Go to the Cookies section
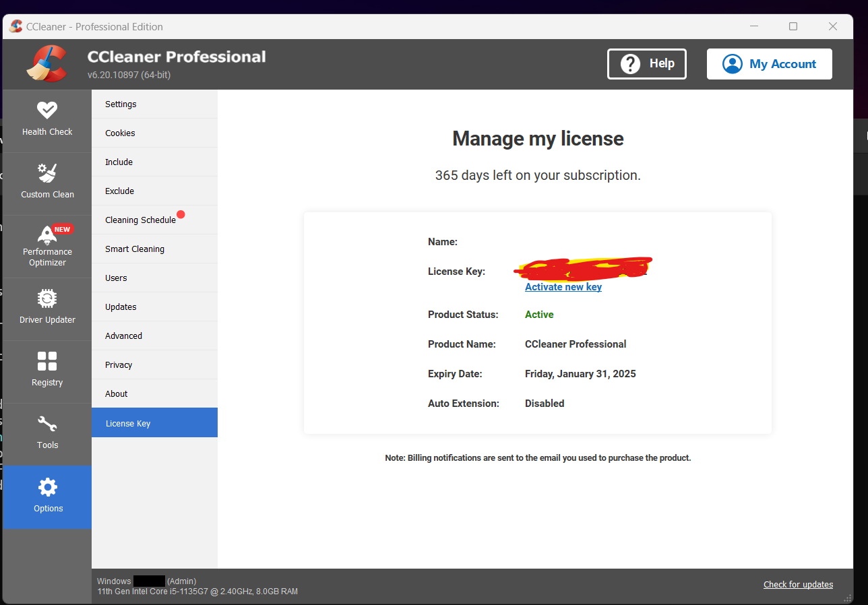Viewport: 868px width, 605px height. (x=120, y=133)
